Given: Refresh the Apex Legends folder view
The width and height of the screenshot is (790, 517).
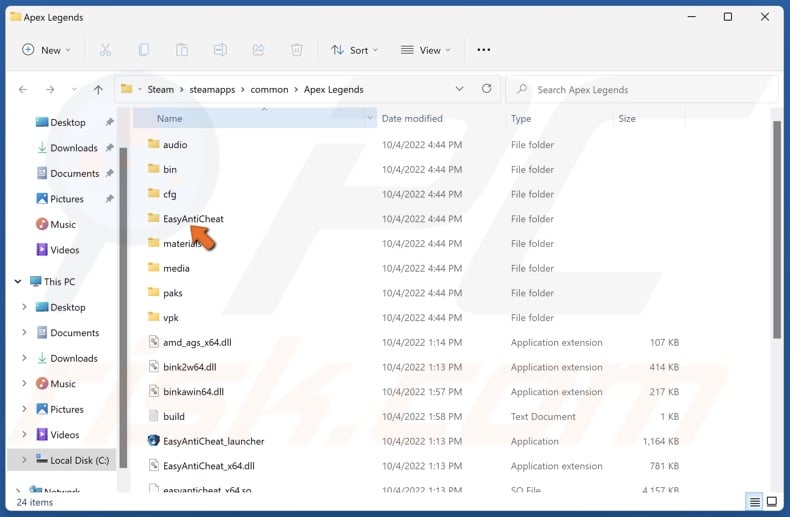Looking at the screenshot, I should coord(486,89).
